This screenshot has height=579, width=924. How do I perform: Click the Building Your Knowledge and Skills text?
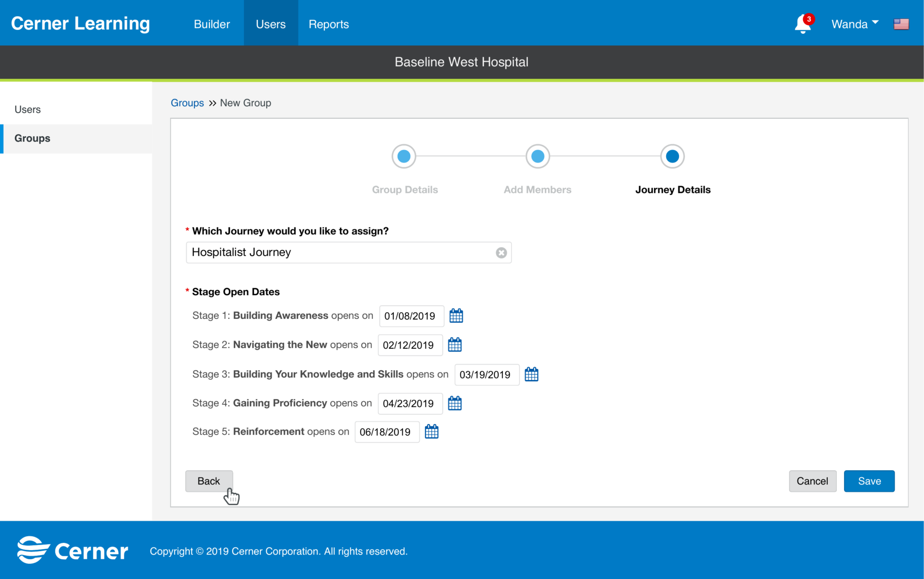pyautogui.click(x=318, y=374)
